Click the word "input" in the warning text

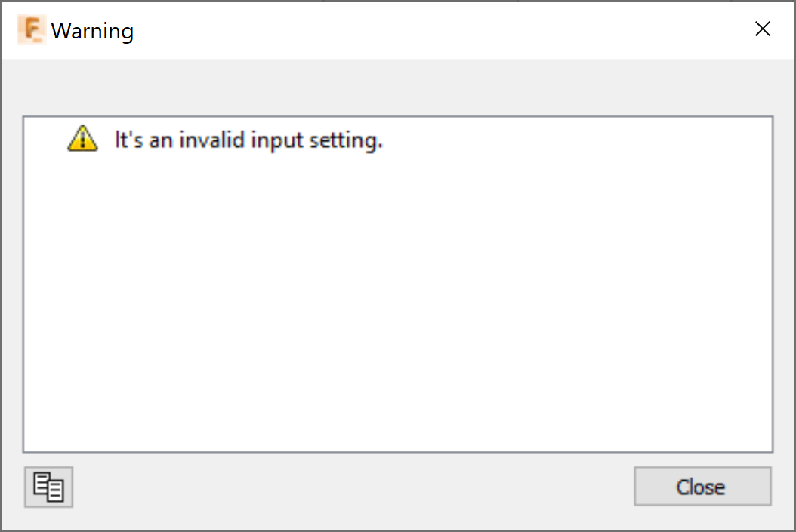coord(276,140)
